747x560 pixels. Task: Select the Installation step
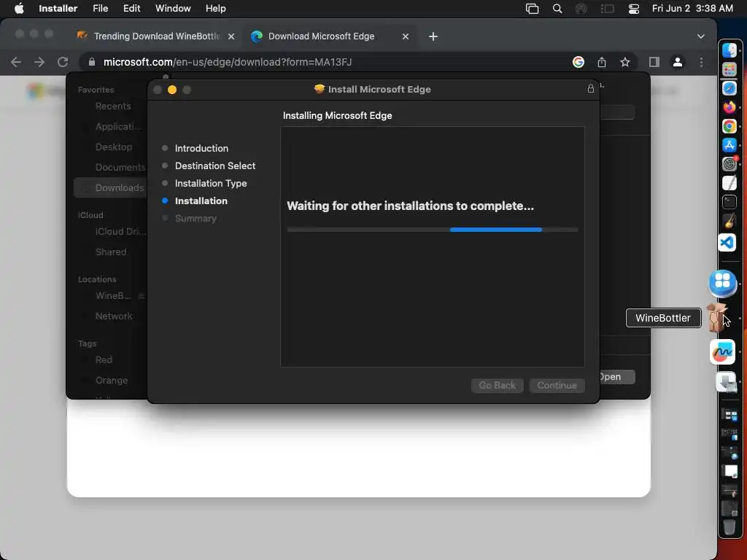[x=201, y=201]
